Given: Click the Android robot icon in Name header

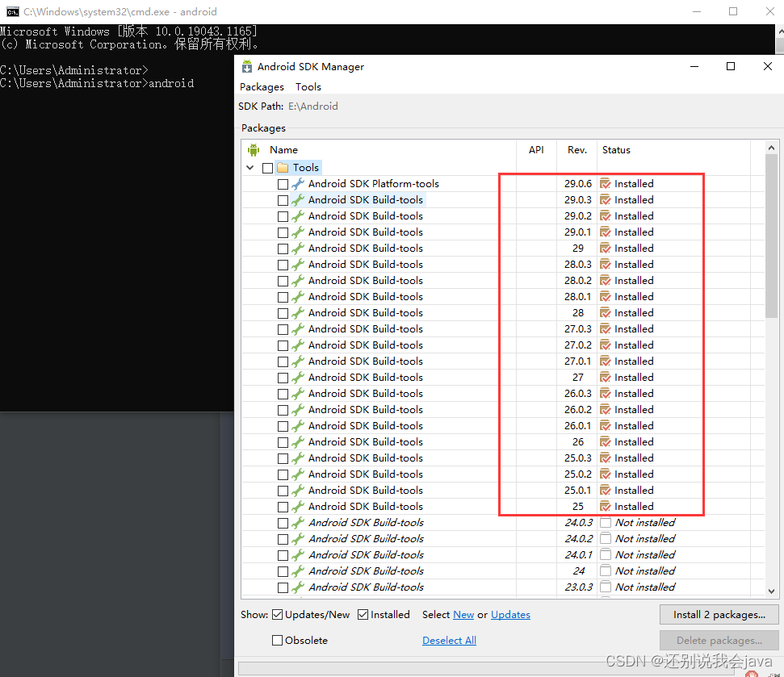Looking at the screenshot, I should (x=254, y=150).
